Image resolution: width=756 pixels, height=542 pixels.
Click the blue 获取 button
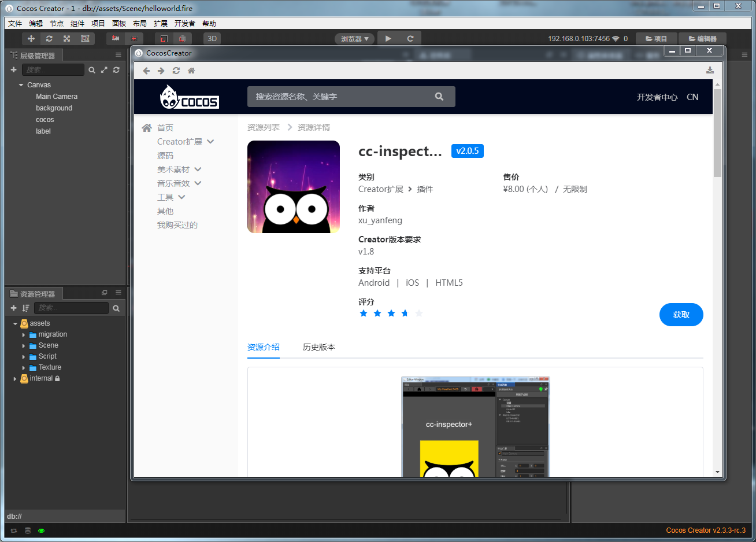click(x=681, y=315)
